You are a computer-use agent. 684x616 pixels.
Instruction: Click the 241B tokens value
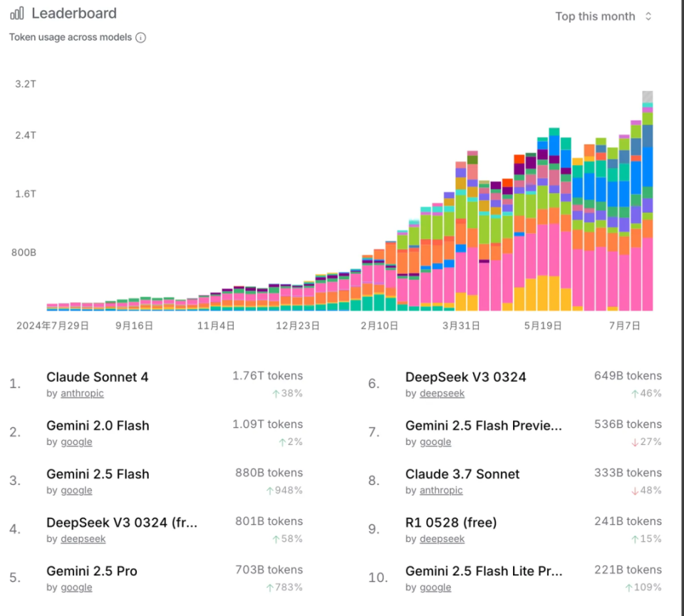(628, 521)
